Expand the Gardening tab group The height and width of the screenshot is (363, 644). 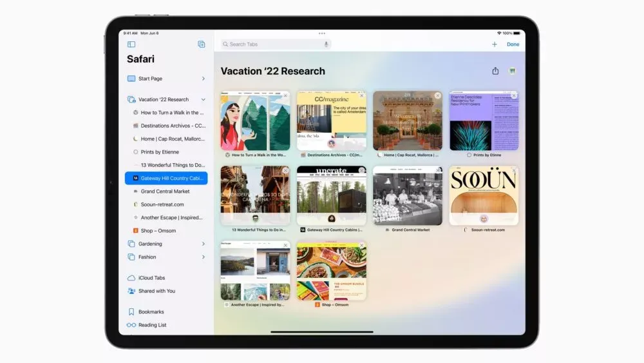(x=204, y=244)
